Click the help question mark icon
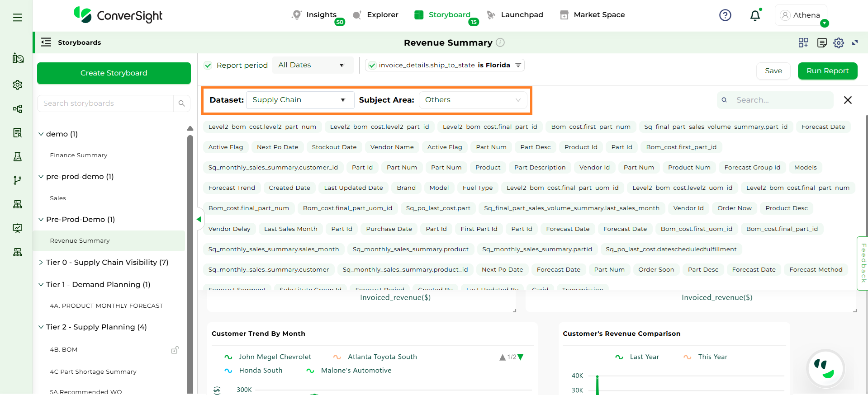Screen dimensions: 868x395 [725, 15]
